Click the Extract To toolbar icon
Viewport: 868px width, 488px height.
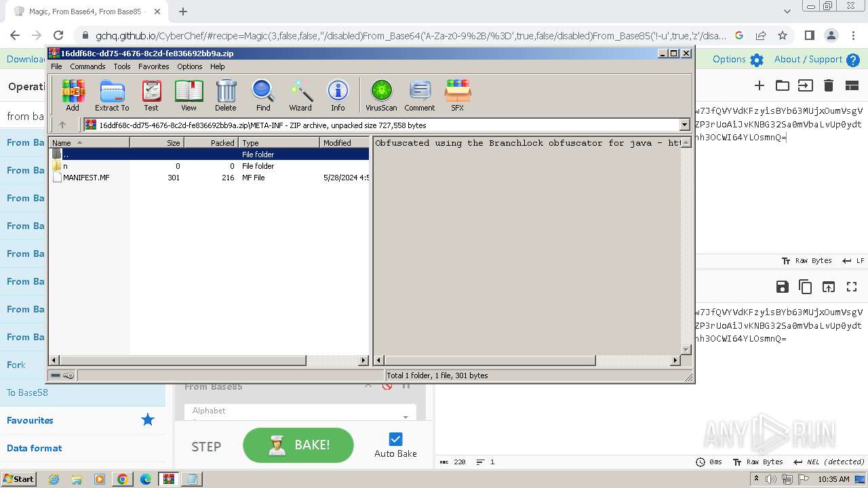[112, 95]
